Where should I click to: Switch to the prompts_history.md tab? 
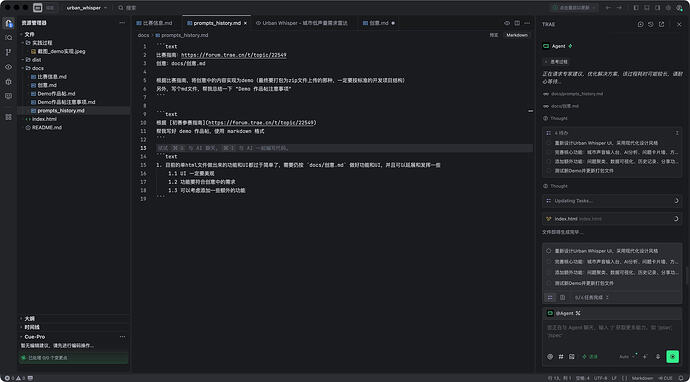(217, 23)
